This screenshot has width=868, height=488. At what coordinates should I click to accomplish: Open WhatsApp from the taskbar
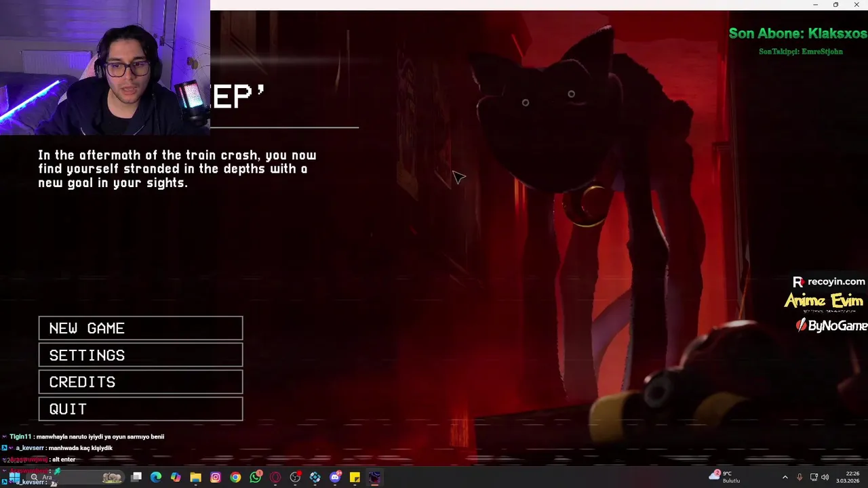tap(256, 477)
